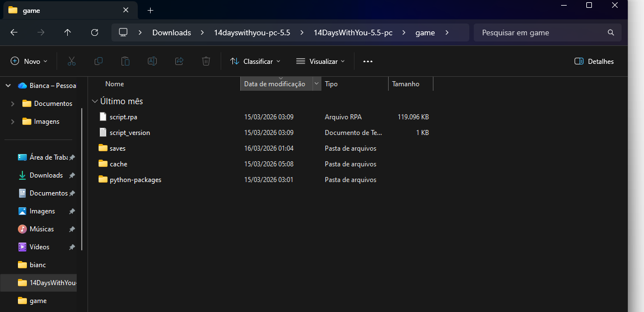Open the game folder in sidebar
This screenshot has height=312, width=644.
point(32,301)
